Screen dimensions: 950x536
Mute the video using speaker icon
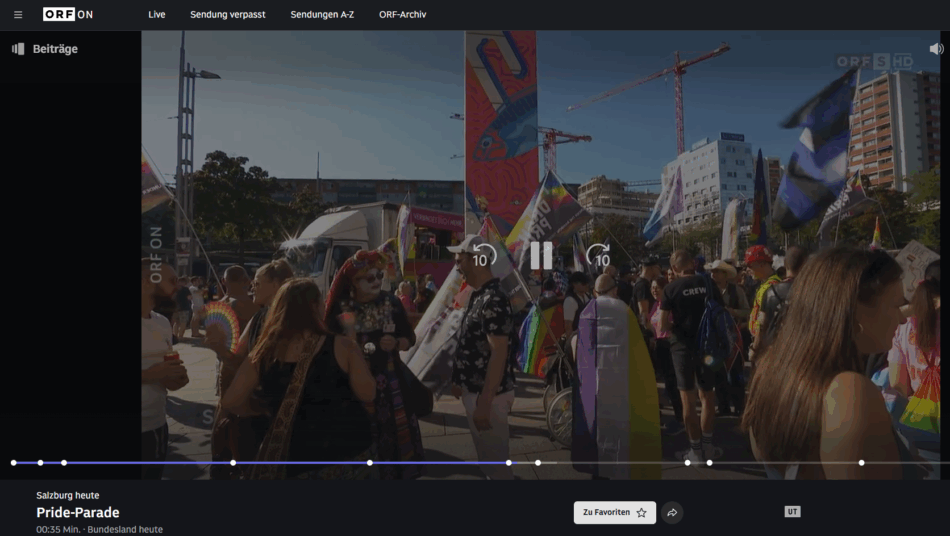936,49
